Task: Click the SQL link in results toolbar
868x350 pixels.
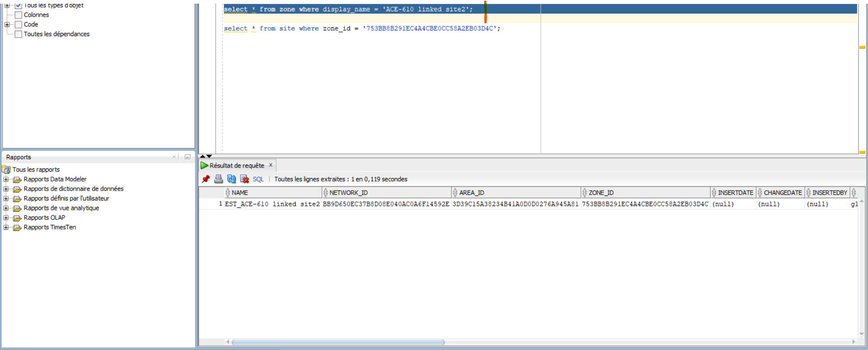Action: pos(258,179)
